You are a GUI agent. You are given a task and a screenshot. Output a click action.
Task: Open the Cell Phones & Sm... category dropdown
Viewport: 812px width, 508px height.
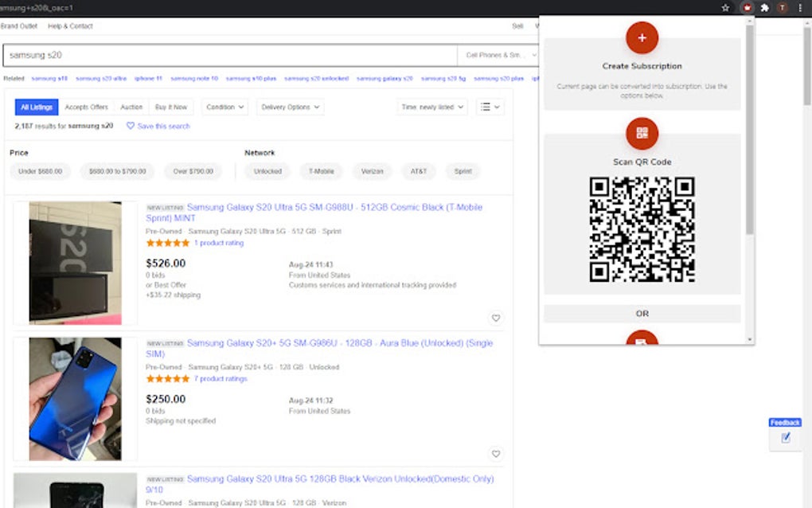click(498, 56)
